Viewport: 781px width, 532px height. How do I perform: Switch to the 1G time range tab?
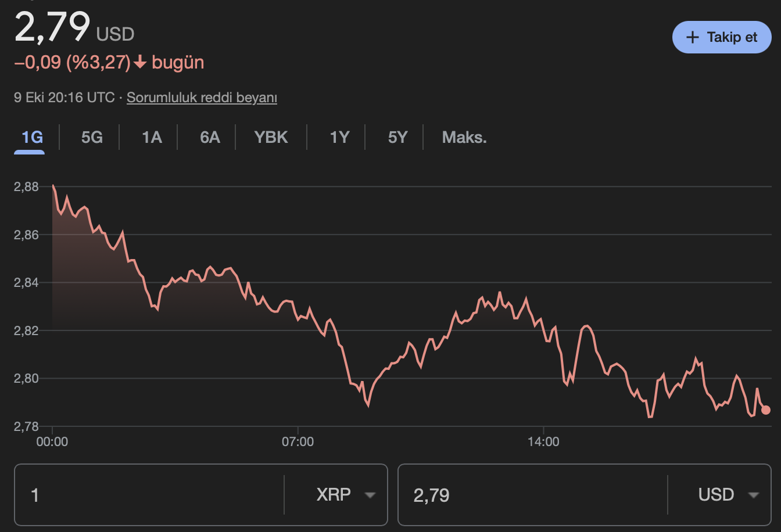pos(33,138)
